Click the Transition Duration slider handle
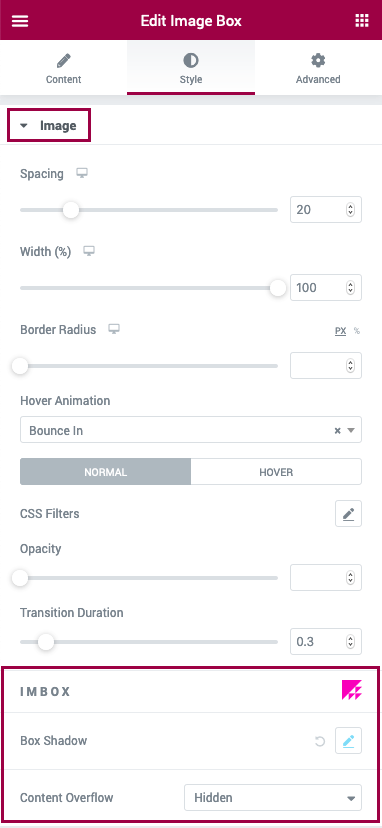 pos(46,642)
